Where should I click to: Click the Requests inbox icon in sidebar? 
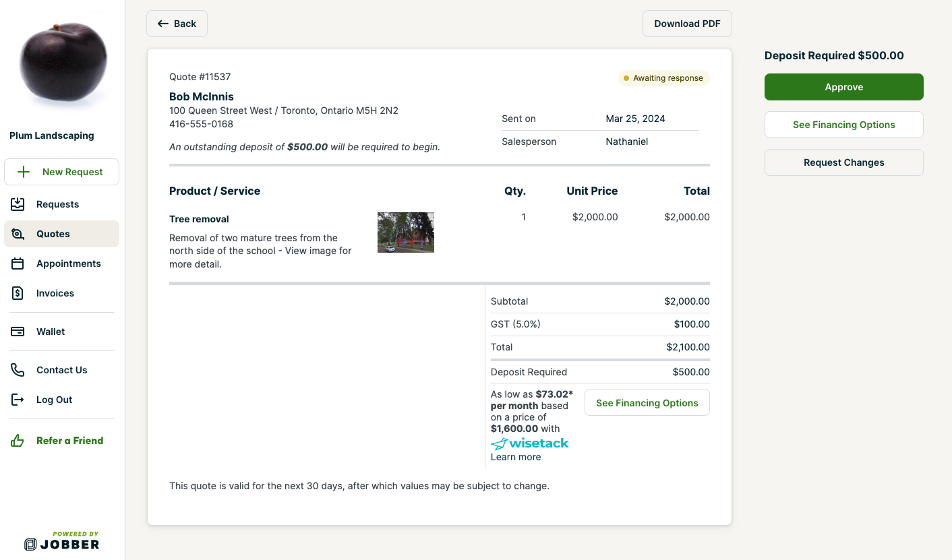pos(18,204)
